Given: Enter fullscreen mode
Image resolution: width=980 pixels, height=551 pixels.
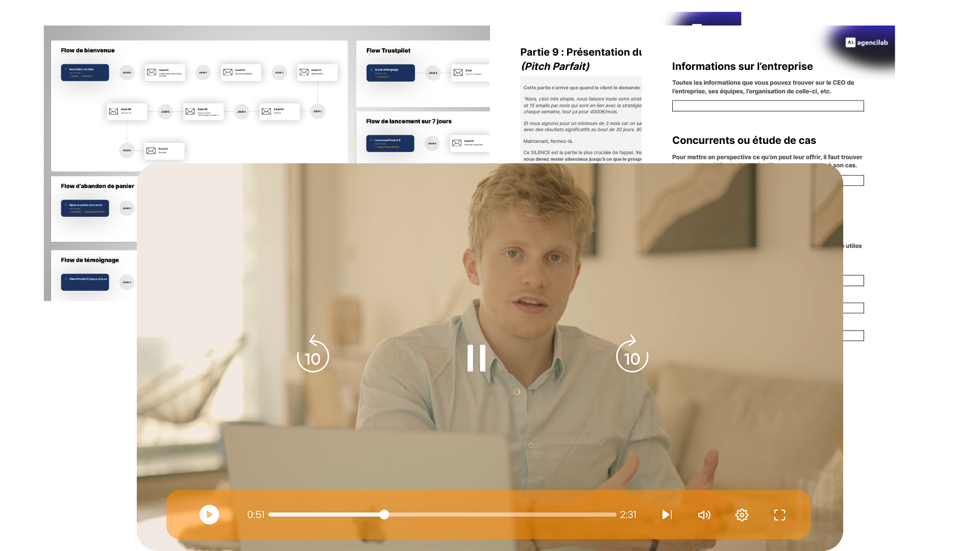Looking at the screenshot, I should click(779, 515).
